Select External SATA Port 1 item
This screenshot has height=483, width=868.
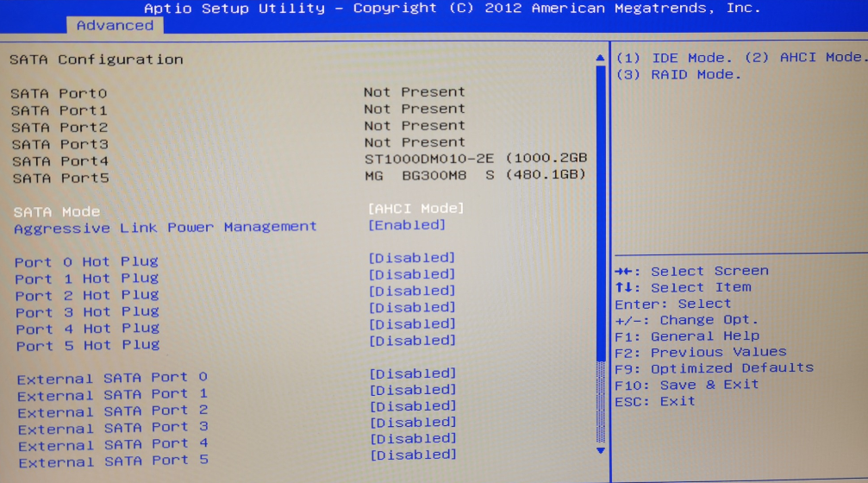point(112,395)
